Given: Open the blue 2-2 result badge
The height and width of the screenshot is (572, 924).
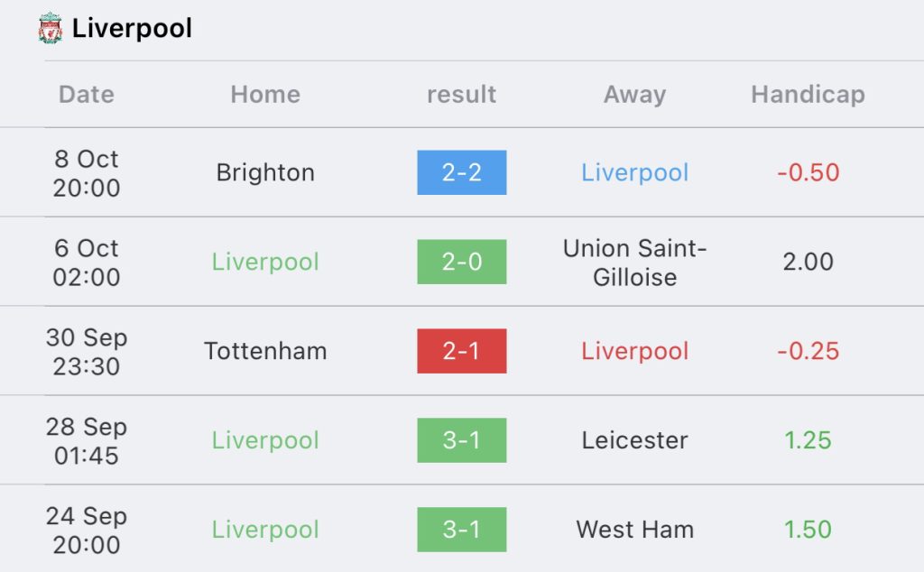Looking at the screenshot, I should pos(462,172).
